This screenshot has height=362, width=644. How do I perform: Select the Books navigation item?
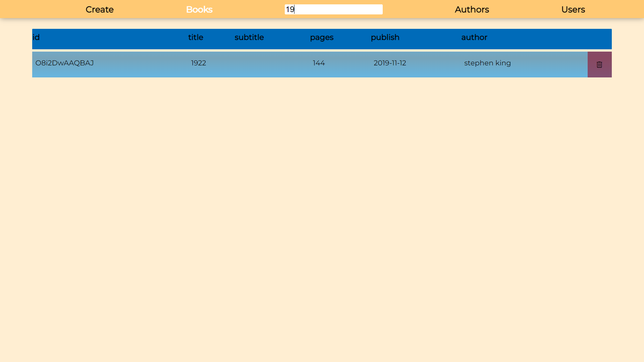click(199, 9)
